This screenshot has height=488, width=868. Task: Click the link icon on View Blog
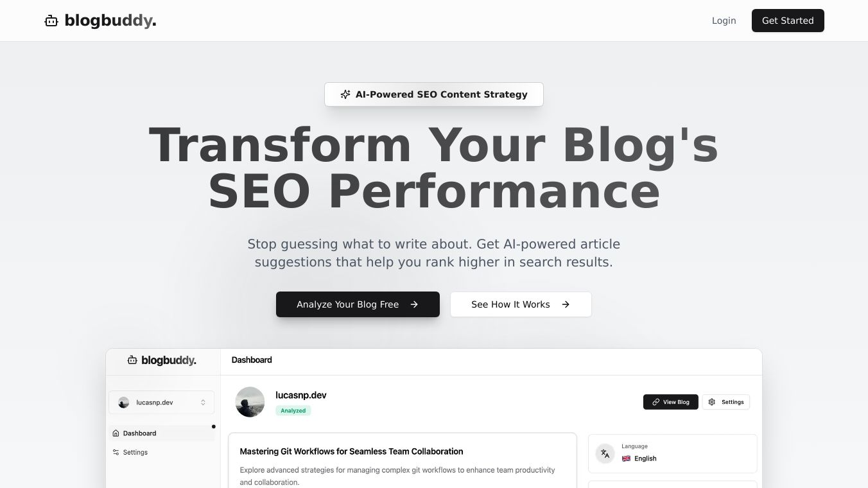click(655, 402)
